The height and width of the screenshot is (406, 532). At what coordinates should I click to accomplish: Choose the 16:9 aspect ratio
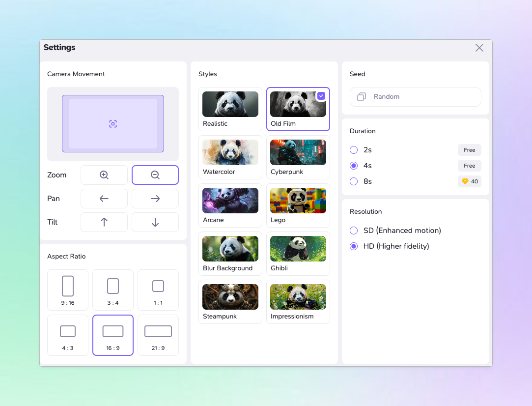point(113,335)
